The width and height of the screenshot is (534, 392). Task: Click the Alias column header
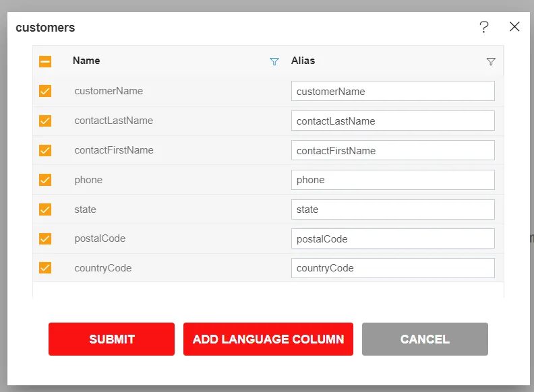(303, 61)
